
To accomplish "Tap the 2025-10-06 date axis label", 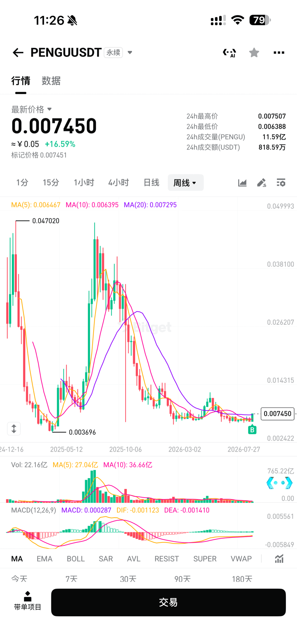I will (126, 450).
